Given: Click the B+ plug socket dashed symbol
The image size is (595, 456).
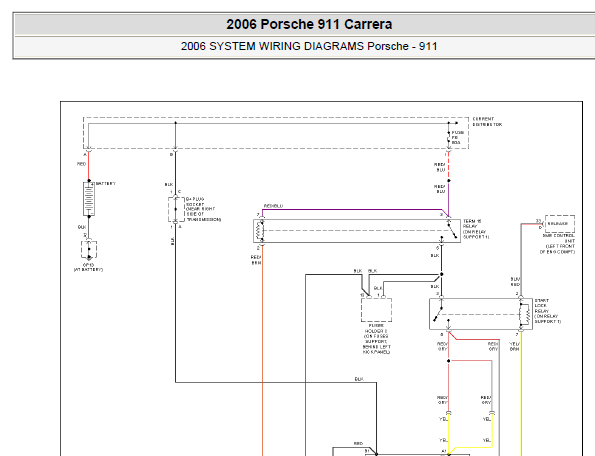Looking at the screenshot, I should coord(176,209).
